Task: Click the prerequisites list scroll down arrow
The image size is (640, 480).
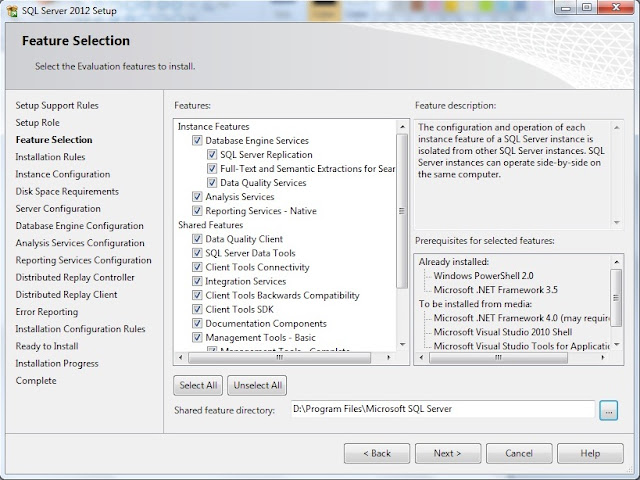Action: coord(617,344)
